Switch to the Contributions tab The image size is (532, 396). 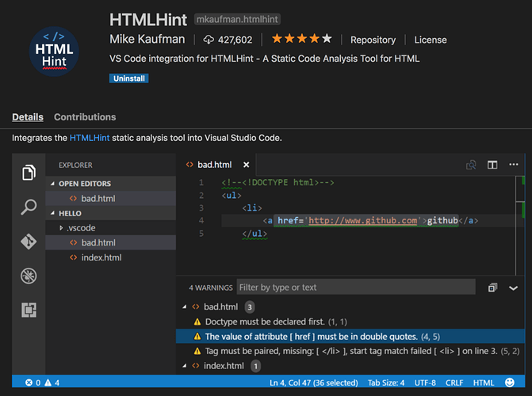coord(85,117)
